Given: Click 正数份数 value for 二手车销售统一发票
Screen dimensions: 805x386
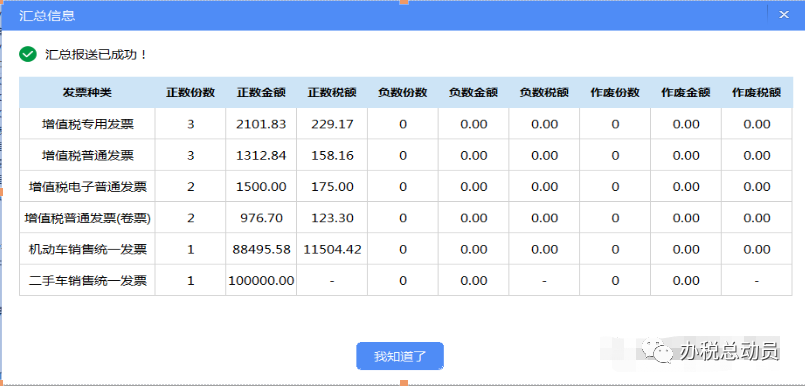Looking at the screenshot, I should [x=190, y=281].
